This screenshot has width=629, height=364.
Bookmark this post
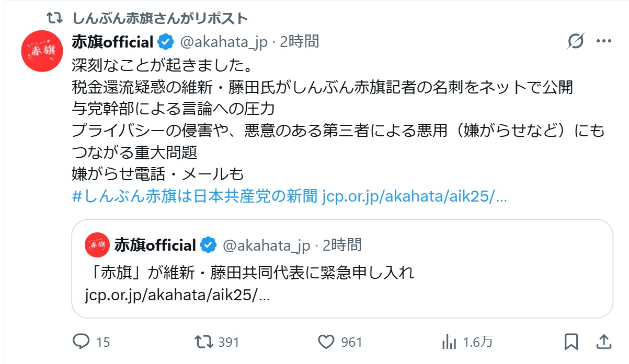(x=573, y=342)
